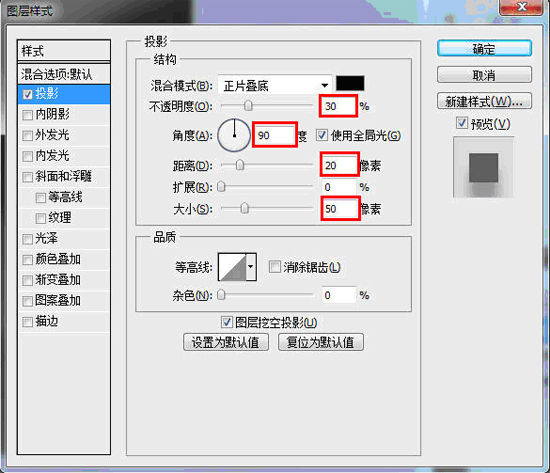Click the shadow color black swatch
This screenshot has width=550, height=473.
tap(350, 84)
